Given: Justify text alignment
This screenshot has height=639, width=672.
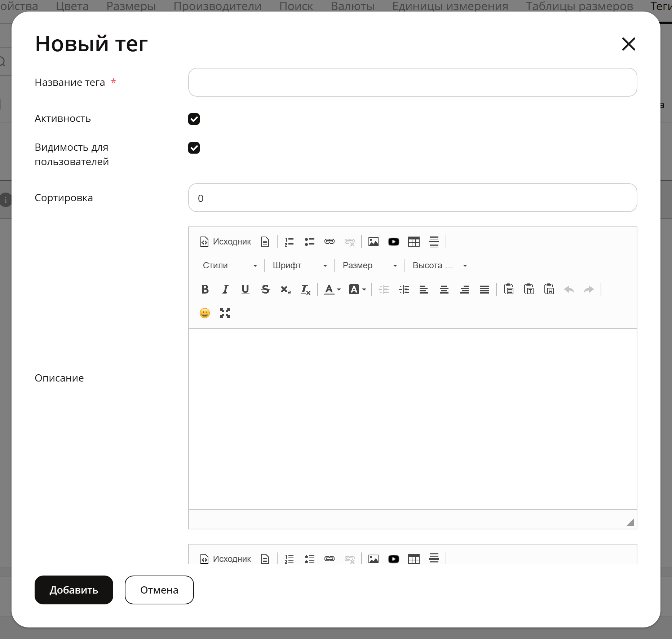Looking at the screenshot, I should tap(485, 289).
